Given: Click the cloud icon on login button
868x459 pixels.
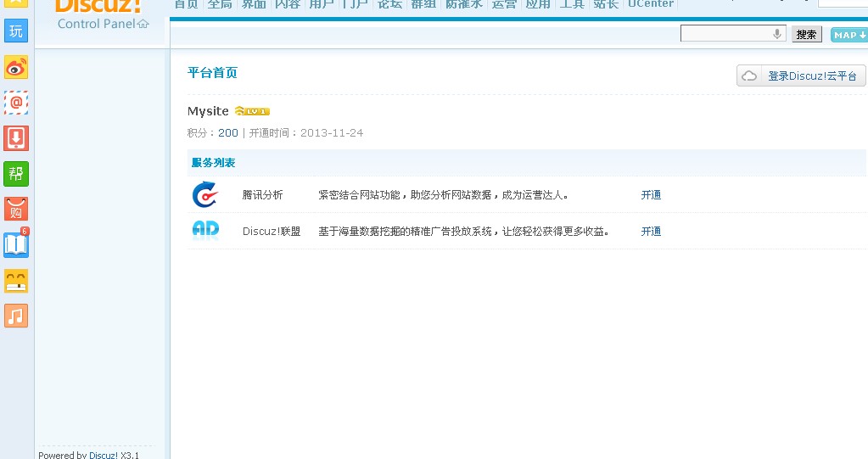Looking at the screenshot, I should pyautogui.click(x=749, y=76).
